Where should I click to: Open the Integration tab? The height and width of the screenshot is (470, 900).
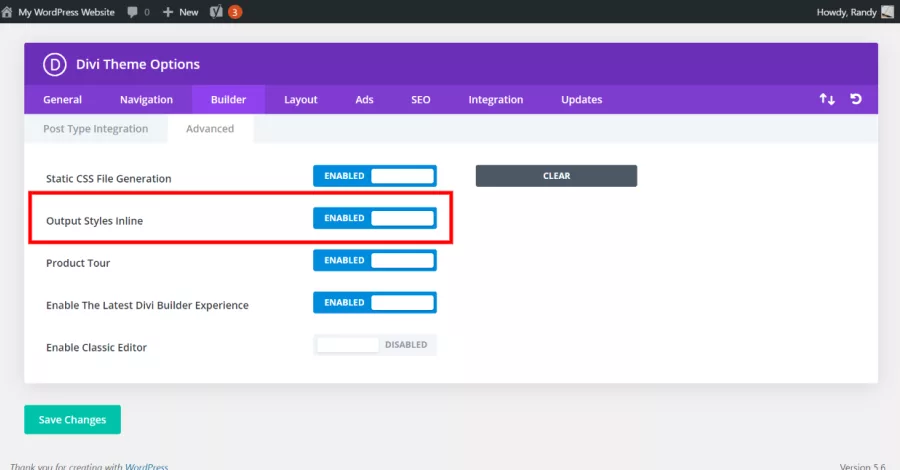(496, 99)
